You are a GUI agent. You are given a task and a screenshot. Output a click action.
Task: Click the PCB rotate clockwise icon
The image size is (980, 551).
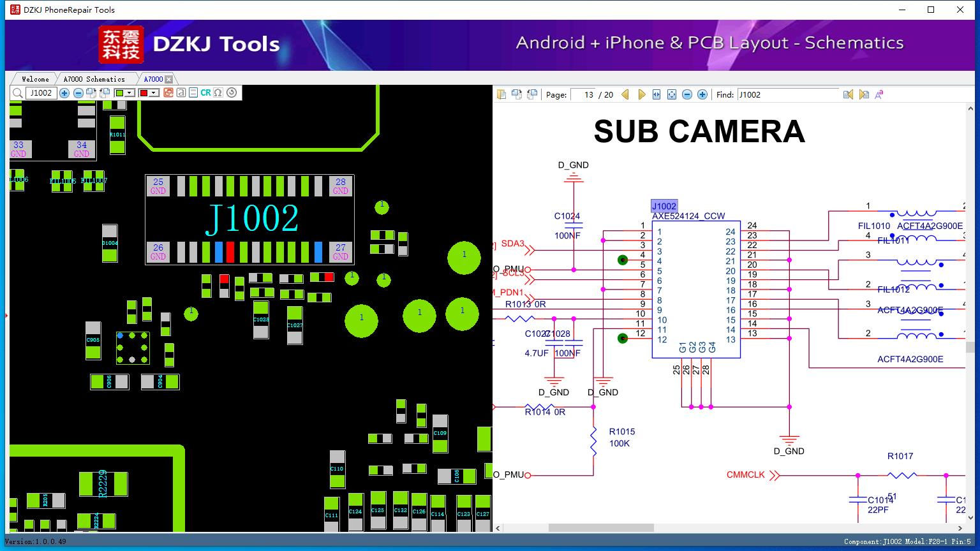[x=91, y=93]
